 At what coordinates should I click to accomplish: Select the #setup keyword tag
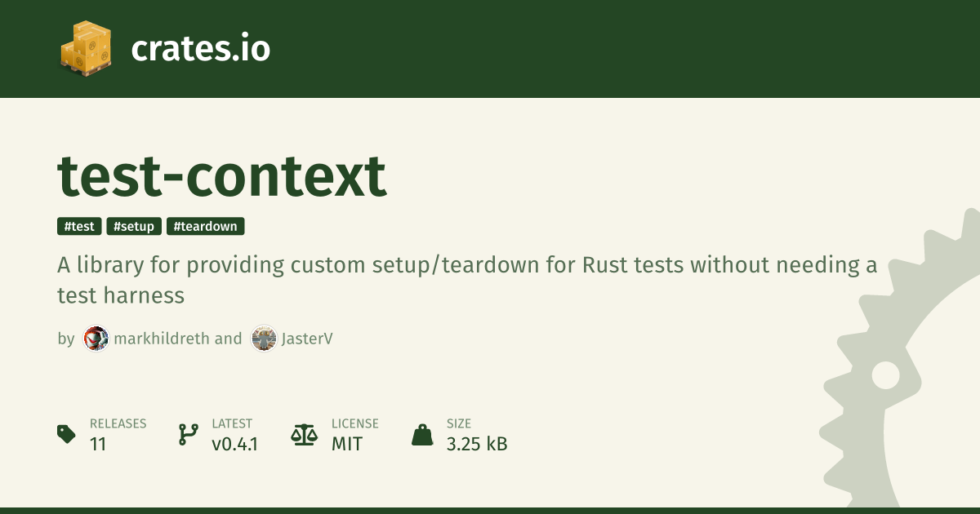point(134,227)
